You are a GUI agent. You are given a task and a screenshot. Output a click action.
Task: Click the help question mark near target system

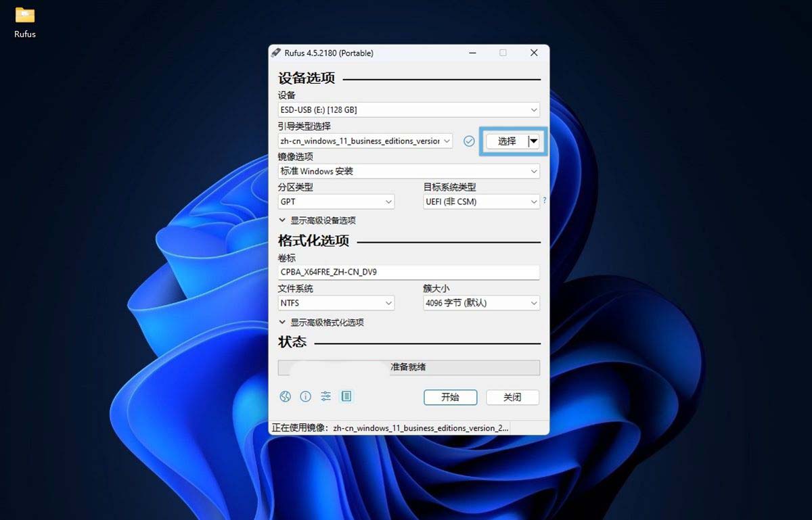(545, 201)
